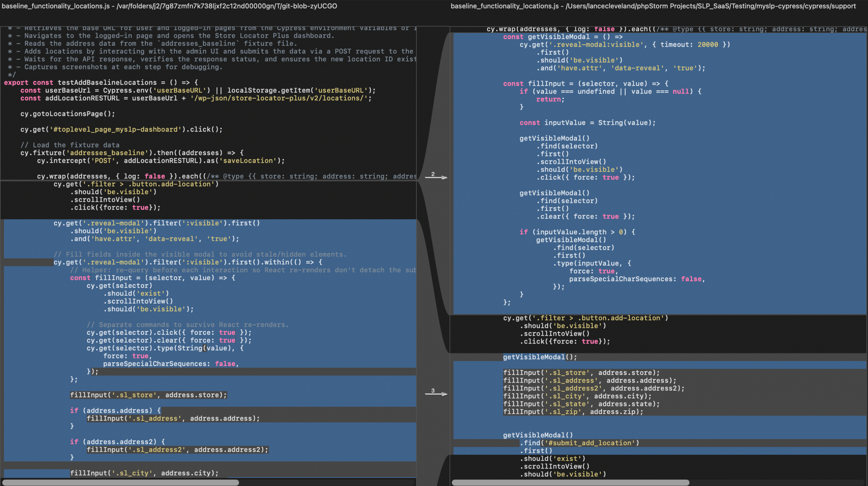Click difference arrow number 3
Viewport: 868px width, 486px height.
click(x=436, y=393)
